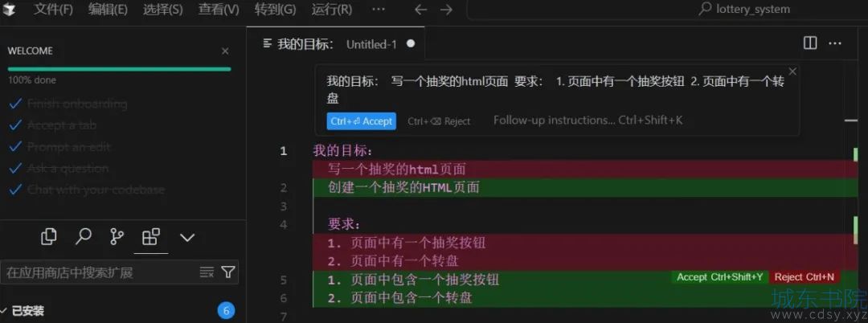
Task: Open the Search magnifier icon
Action: point(83,237)
